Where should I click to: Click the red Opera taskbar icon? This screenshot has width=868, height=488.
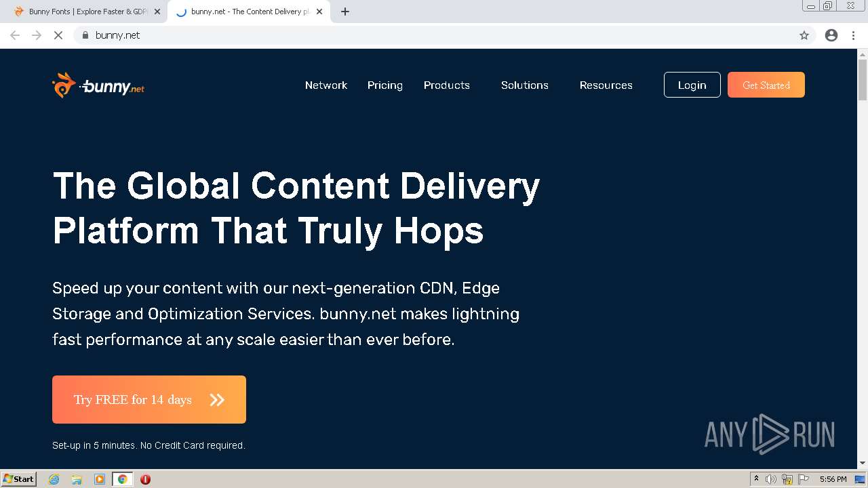(x=145, y=479)
